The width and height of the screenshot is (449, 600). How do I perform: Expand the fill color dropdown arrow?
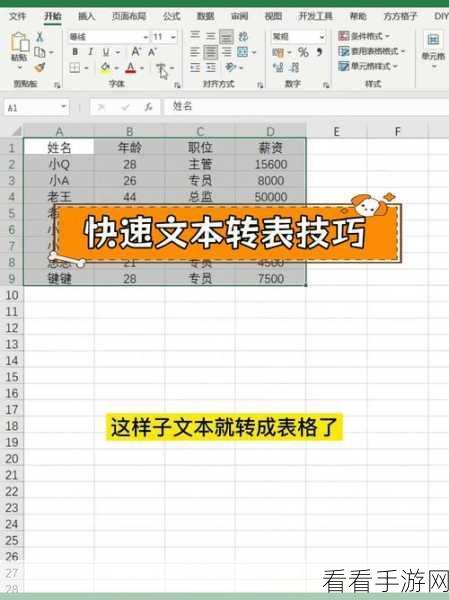pos(116,68)
